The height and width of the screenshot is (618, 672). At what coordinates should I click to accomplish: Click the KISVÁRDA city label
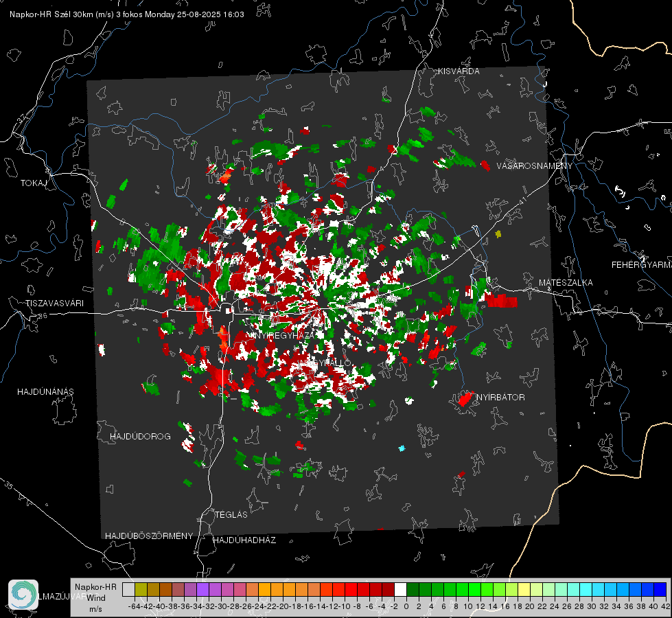click(459, 71)
